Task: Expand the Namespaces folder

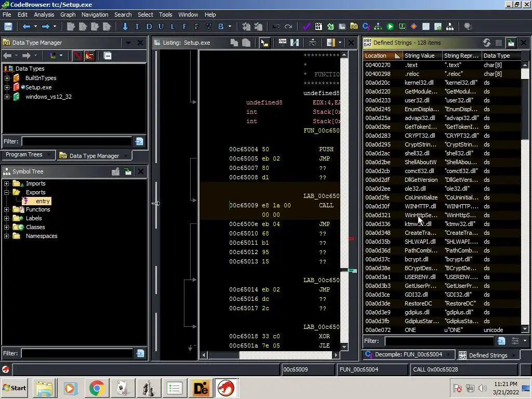Action: tap(6, 236)
